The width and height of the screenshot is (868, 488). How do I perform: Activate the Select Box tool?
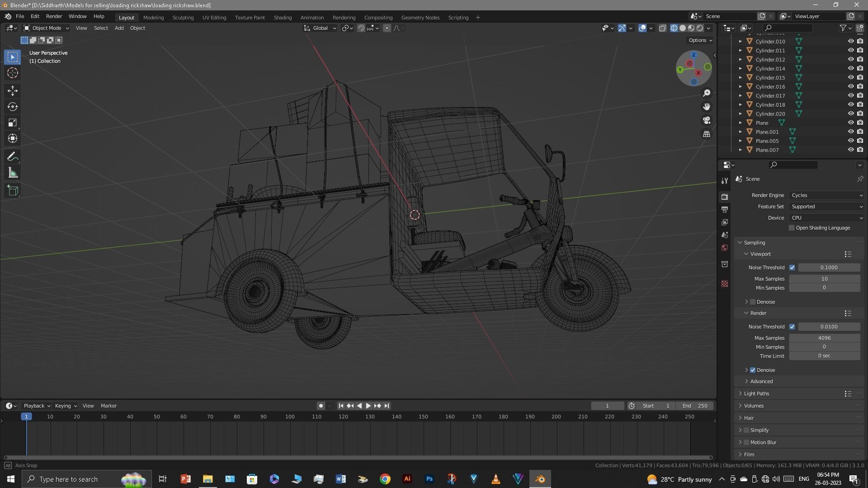point(13,57)
